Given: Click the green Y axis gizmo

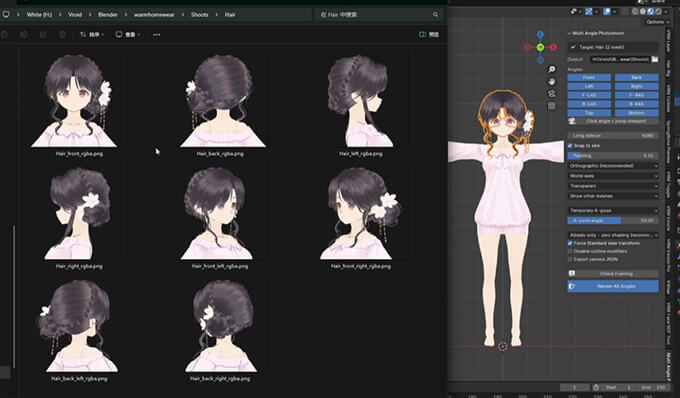Looking at the screenshot, I should [540, 47].
